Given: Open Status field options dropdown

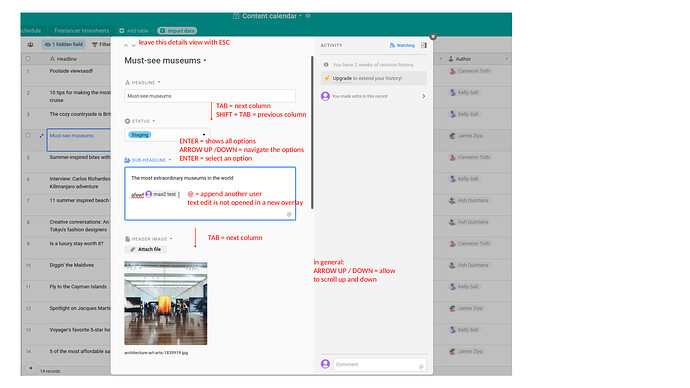Looking at the screenshot, I should click(154, 121).
